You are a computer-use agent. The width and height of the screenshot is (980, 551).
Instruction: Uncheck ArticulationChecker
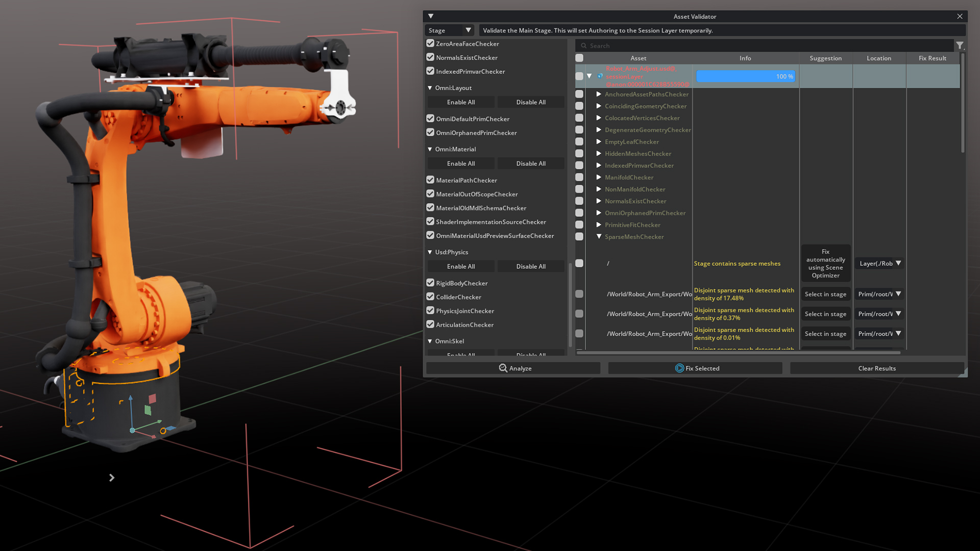(x=430, y=324)
